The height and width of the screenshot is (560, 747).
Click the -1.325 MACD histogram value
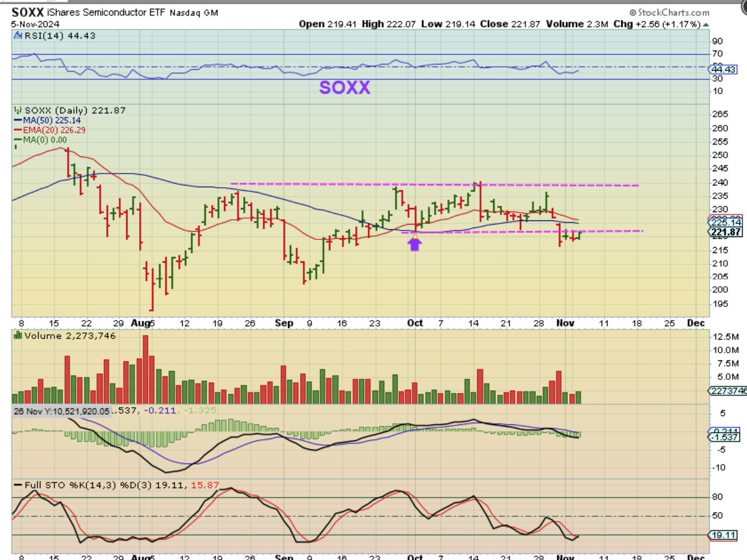point(199,411)
